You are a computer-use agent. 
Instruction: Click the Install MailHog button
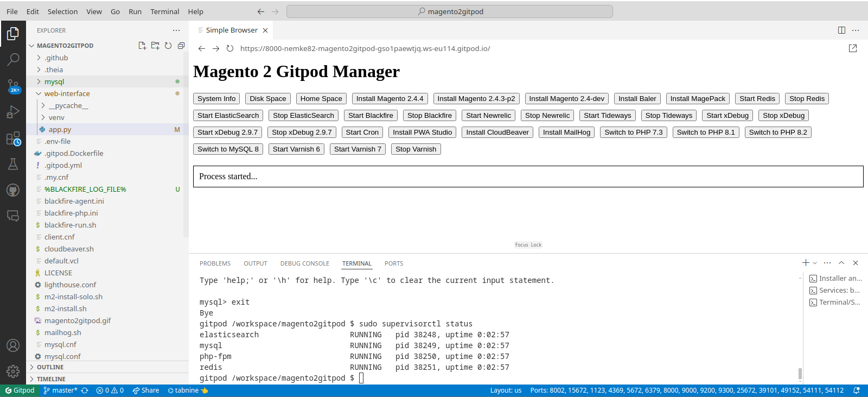tap(566, 133)
